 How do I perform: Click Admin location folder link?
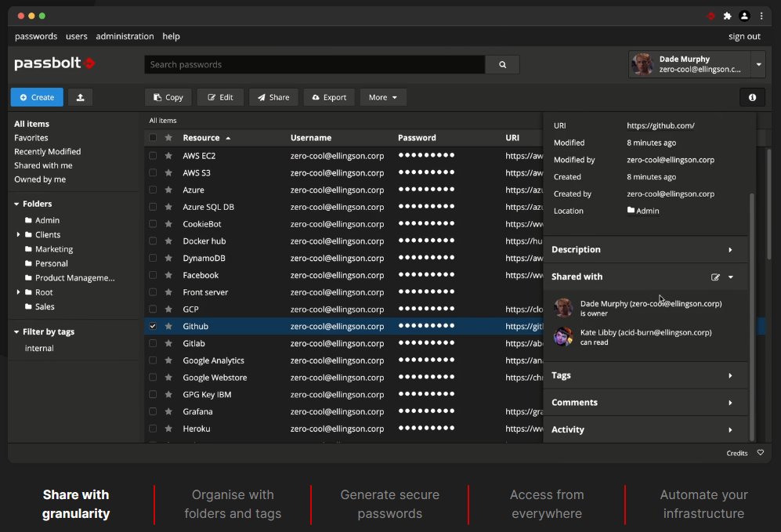(x=643, y=211)
